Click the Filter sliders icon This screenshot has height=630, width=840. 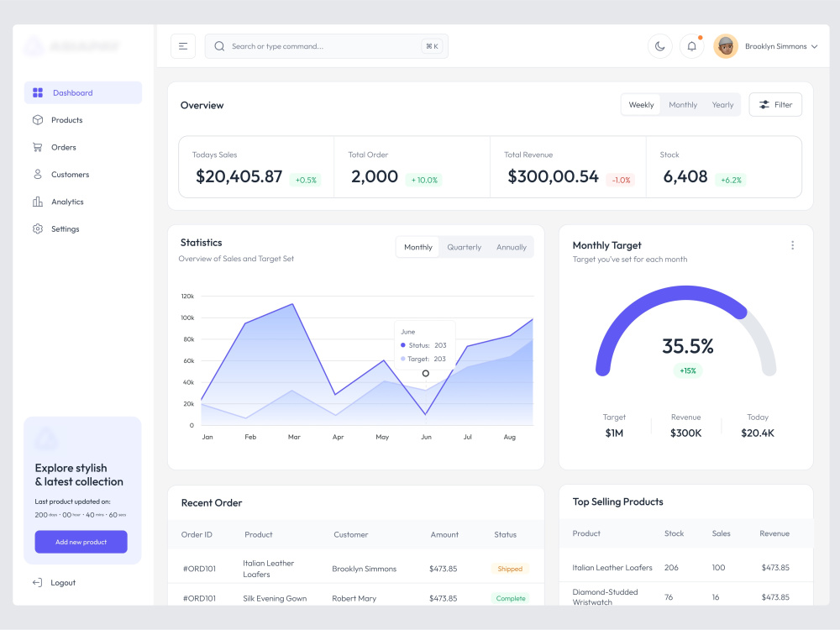coord(764,105)
